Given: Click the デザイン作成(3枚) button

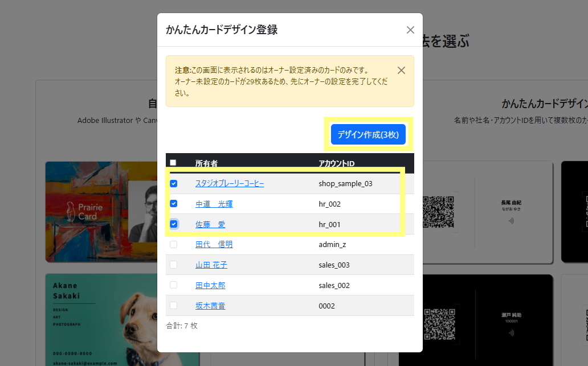Looking at the screenshot, I should coord(368,134).
